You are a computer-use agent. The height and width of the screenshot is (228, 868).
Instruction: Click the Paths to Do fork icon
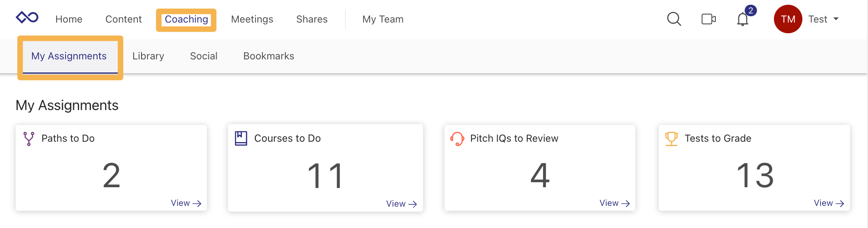pos(29,139)
